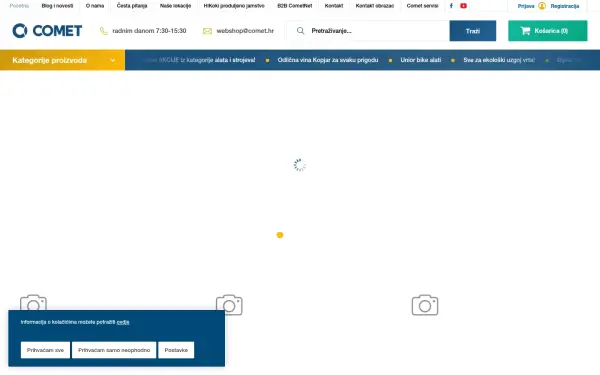Image resolution: width=600 pixels, height=375 pixels.
Task: Open HiKoki produljeno jamstvo link
Action: click(234, 6)
